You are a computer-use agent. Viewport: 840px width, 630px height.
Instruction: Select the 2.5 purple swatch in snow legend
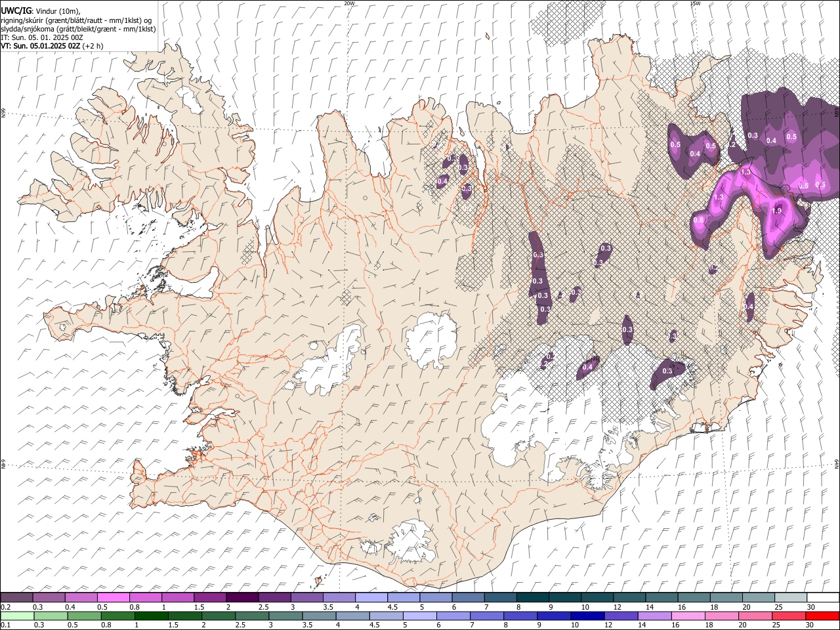[274, 597]
